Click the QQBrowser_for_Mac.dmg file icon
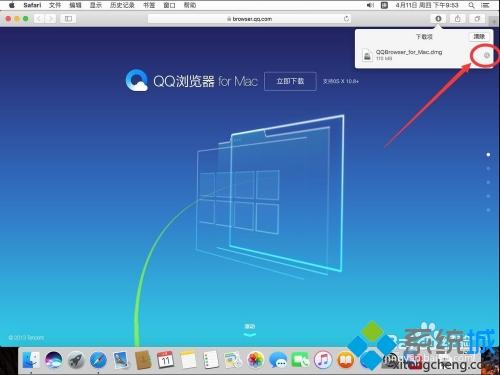500x375 pixels. 367,55
